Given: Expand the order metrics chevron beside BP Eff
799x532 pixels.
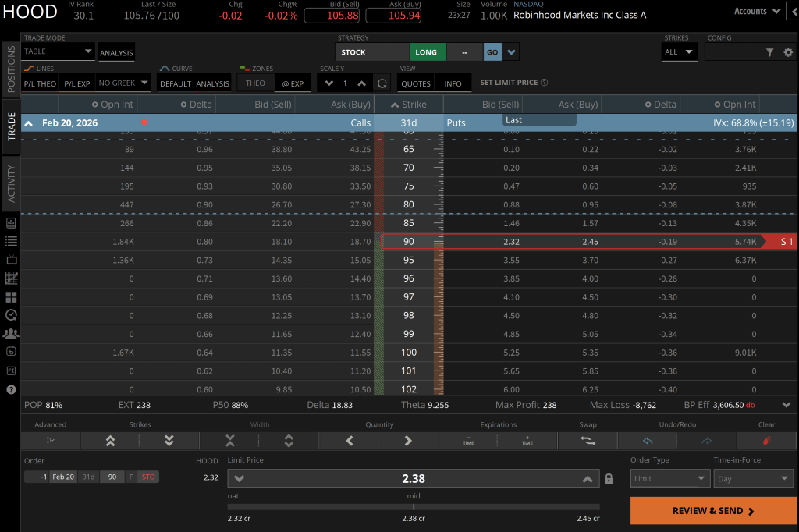Looking at the screenshot, I should point(787,405).
